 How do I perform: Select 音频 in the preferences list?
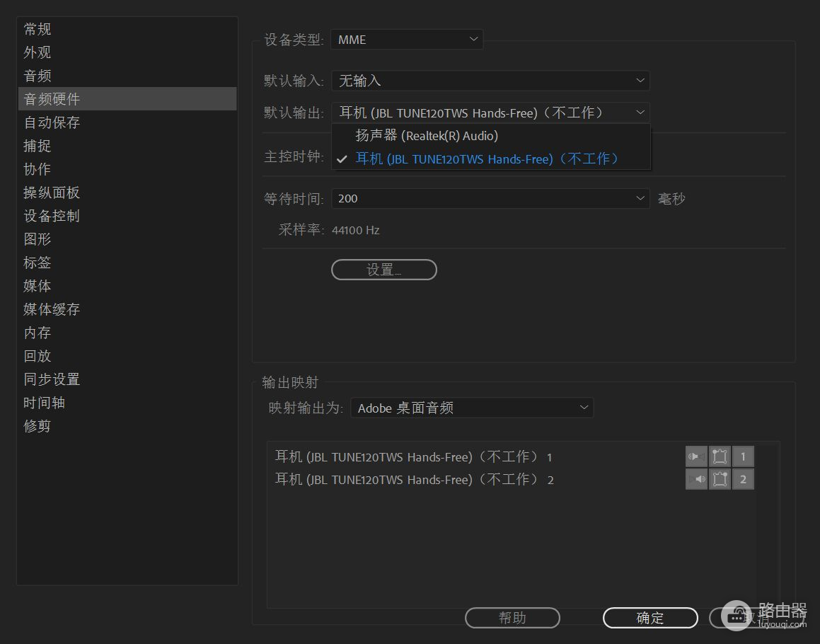click(x=127, y=76)
